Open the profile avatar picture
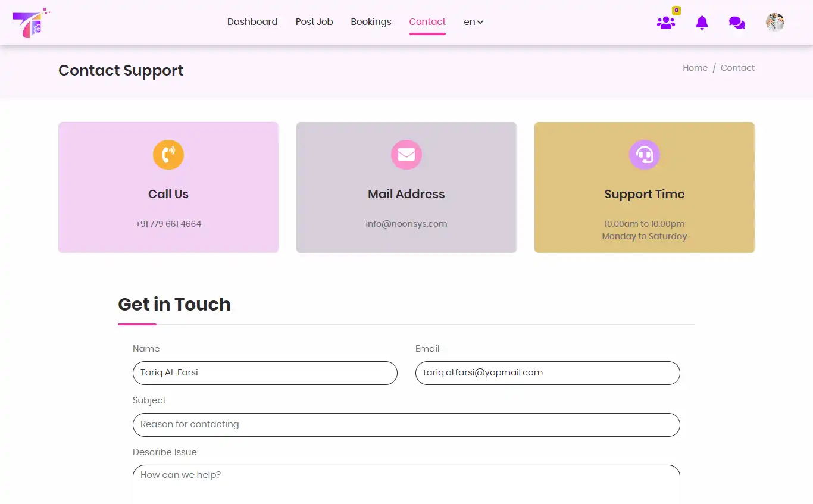813x504 pixels. point(775,22)
